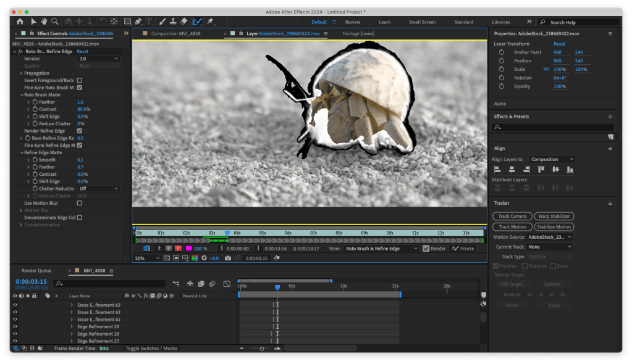
Task: Activate the Roto Brush tool
Action: (x=197, y=22)
